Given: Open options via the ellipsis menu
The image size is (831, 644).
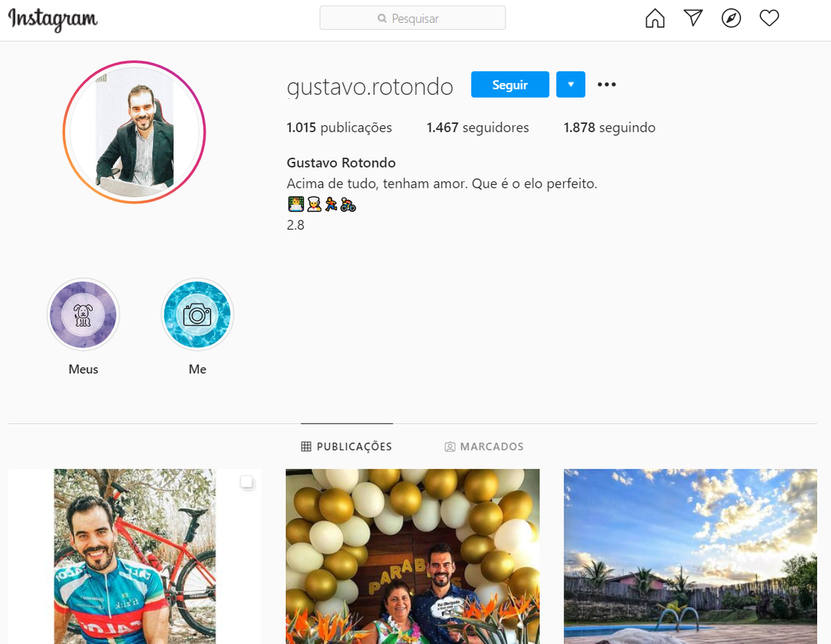Looking at the screenshot, I should (x=607, y=84).
